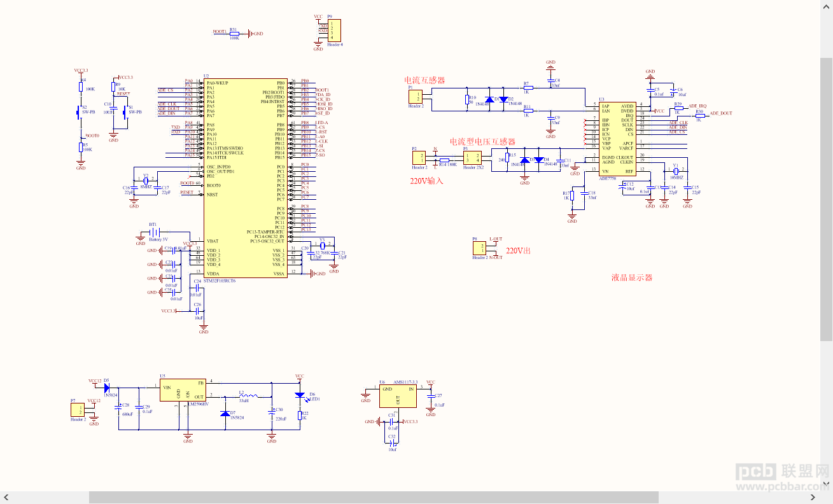This screenshot has width=833, height=504.
Task: Click the 电流互感器 label
Action: (424, 81)
